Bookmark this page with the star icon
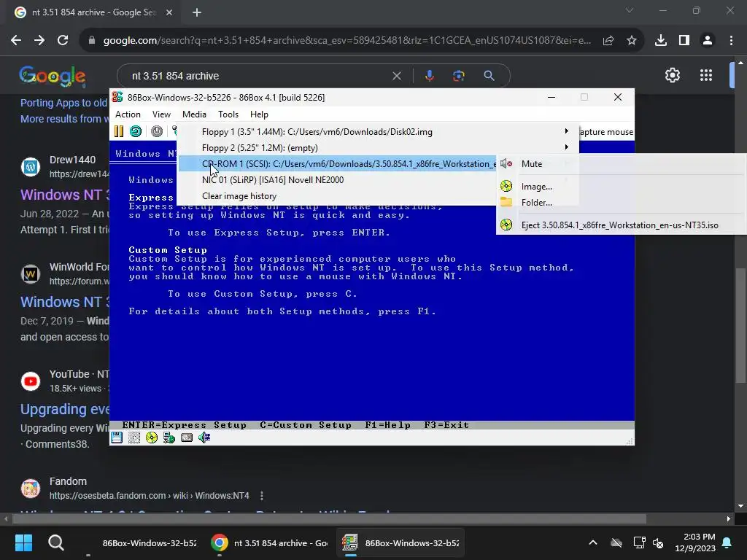Image resolution: width=747 pixels, height=560 pixels. click(x=632, y=41)
